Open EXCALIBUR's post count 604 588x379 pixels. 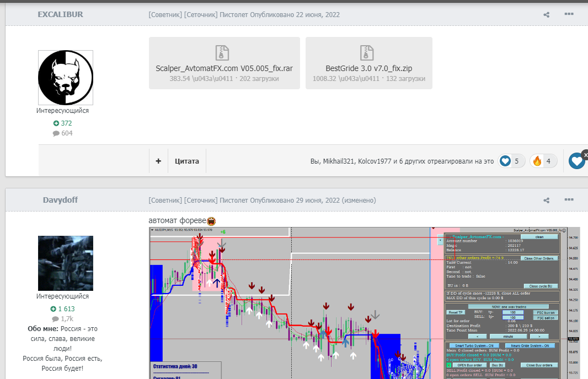point(63,133)
